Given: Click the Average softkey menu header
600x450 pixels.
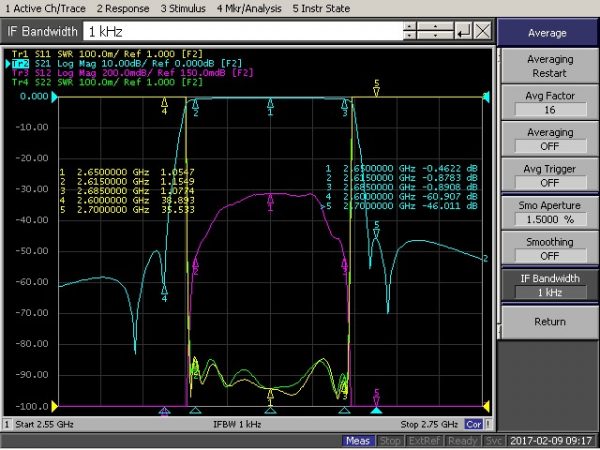Looking at the screenshot, I should coord(547,33).
